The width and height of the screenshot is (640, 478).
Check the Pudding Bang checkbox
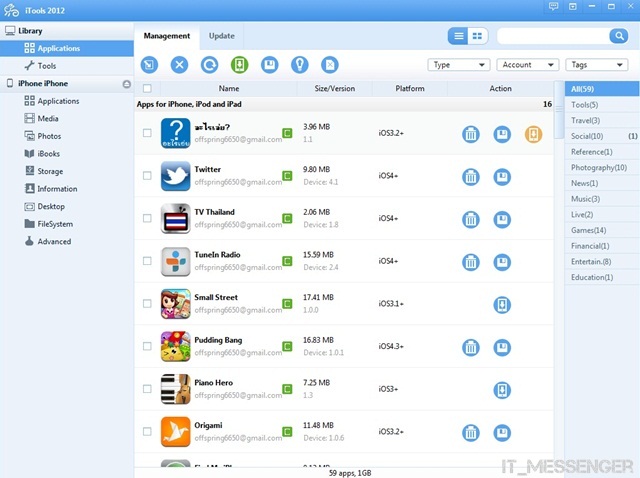pyautogui.click(x=147, y=346)
